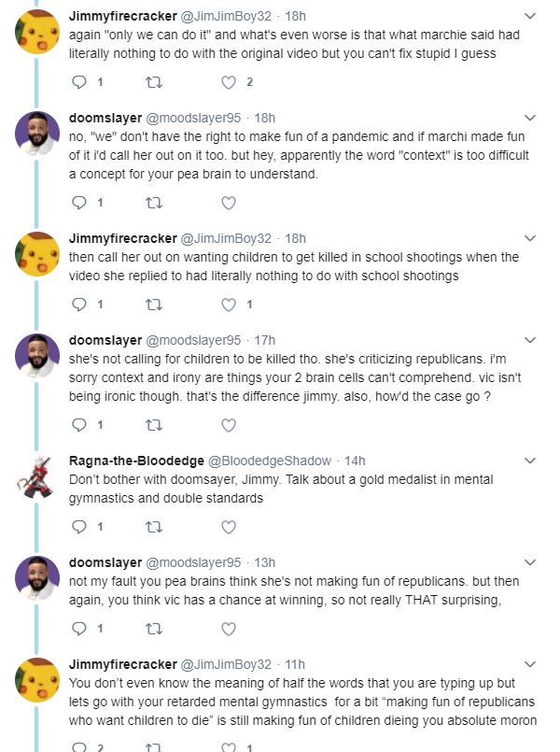Open Jimmyfirecracker's Pikachu avatar on the 11h tweet
This screenshot has height=752, width=560.
[37, 680]
